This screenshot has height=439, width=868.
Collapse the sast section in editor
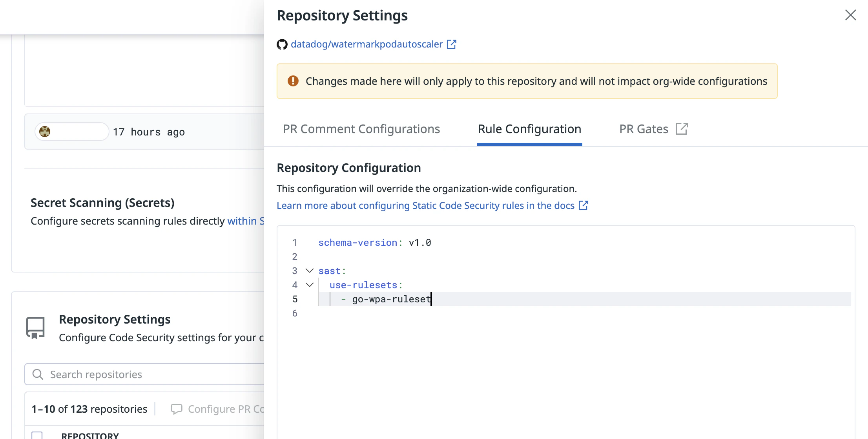[x=310, y=271]
